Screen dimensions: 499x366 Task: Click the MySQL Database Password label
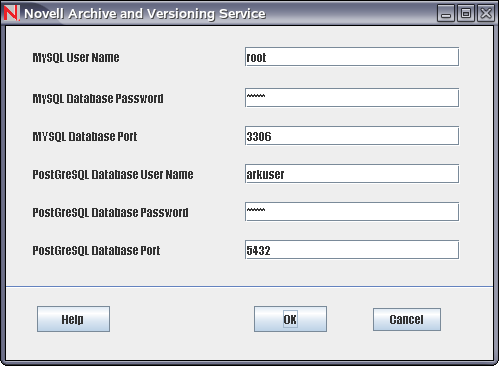pyautogui.click(x=98, y=99)
